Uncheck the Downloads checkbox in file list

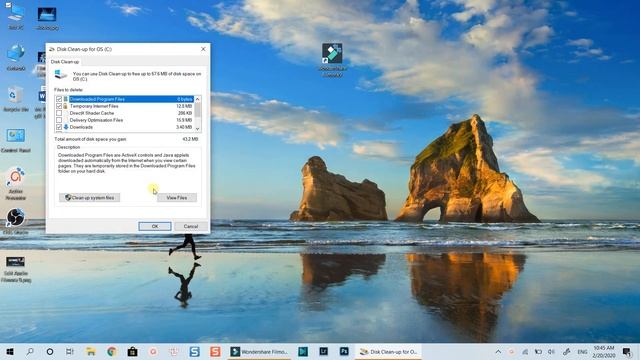click(59, 127)
